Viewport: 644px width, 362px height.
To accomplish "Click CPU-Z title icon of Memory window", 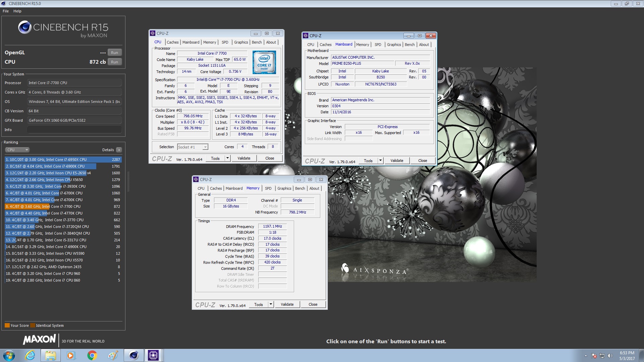I will [x=196, y=179].
